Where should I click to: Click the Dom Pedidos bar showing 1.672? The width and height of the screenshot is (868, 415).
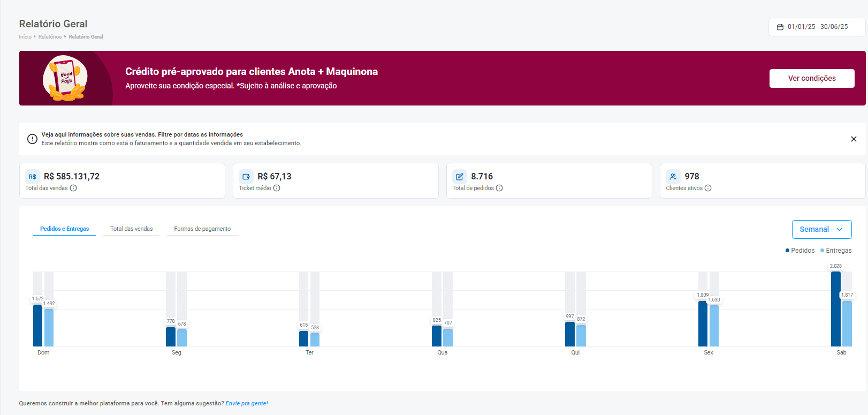pyautogui.click(x=37, y=326)
